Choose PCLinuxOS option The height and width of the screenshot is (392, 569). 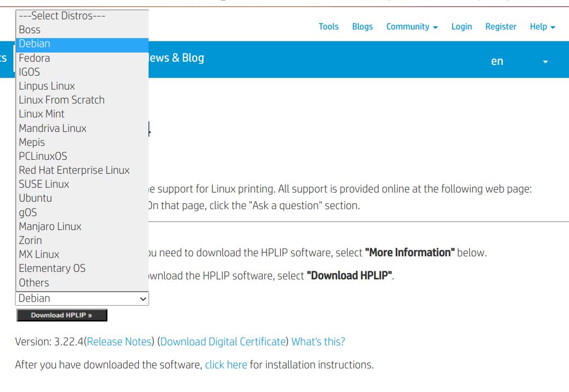82,156
